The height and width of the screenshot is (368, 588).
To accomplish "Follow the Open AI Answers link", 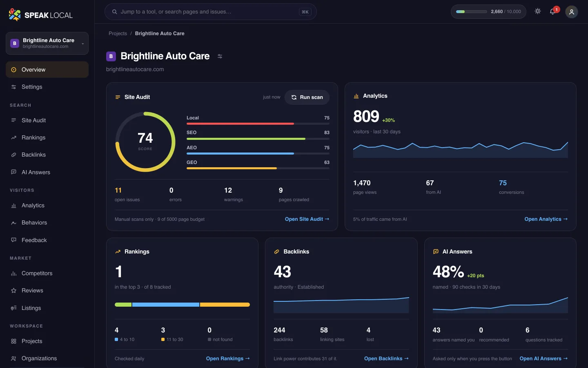I will [543, 359].
